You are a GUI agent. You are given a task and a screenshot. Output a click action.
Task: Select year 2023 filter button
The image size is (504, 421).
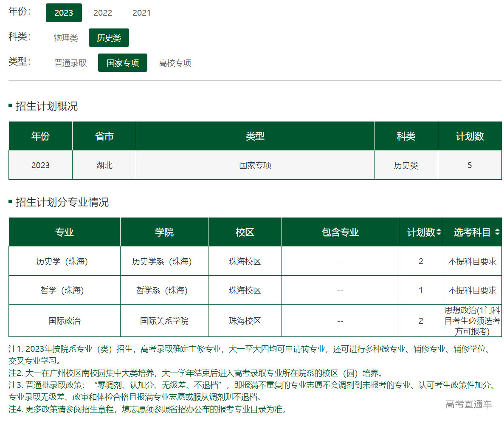pyautogui.click(x=64, y=13)
